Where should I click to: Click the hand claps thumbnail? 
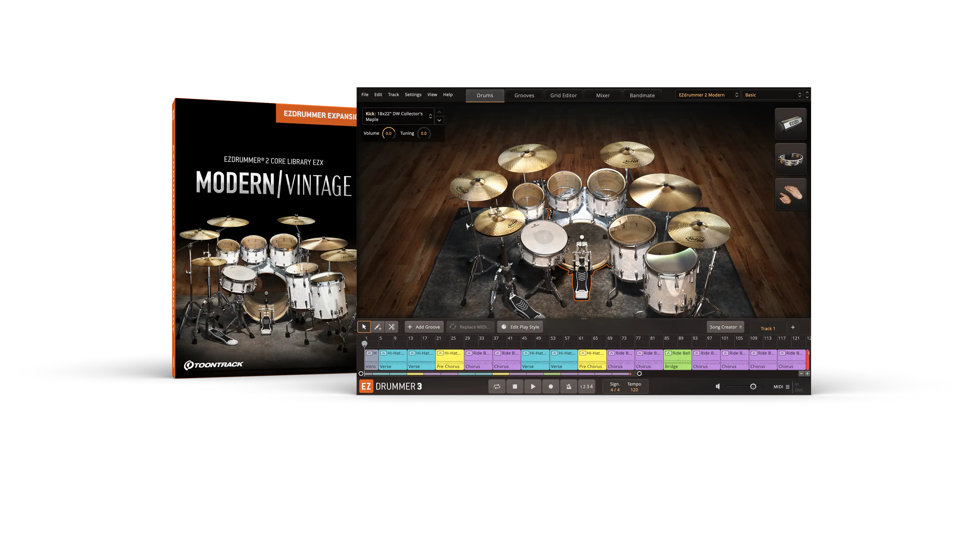(791, 194)
